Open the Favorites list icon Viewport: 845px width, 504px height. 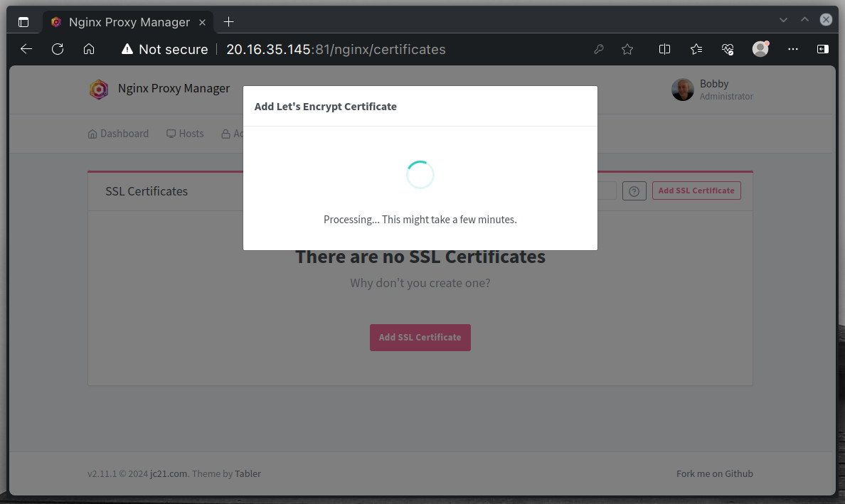696,49
